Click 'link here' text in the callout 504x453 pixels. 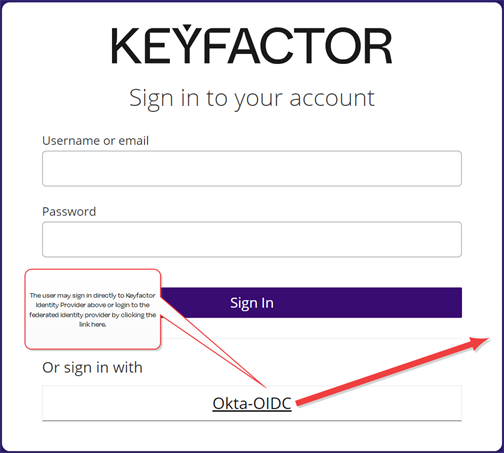(93, 324)
